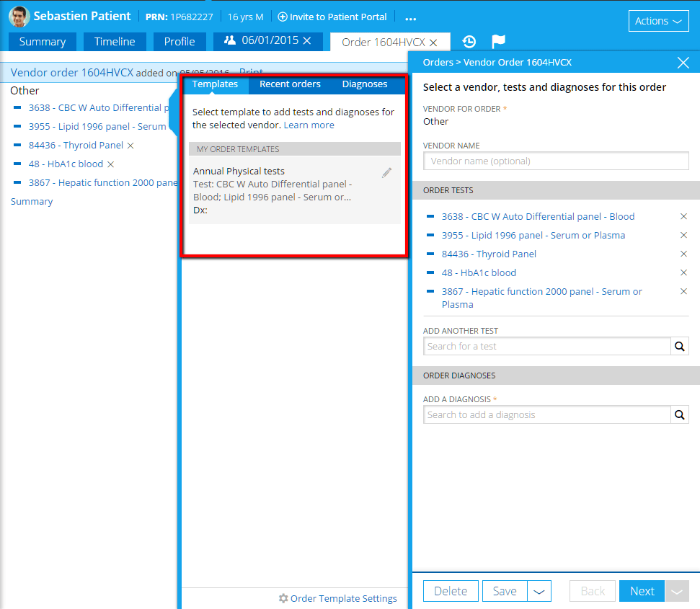Close the Vendor Order panel
Viewport: 700px width, 609px height.
click(x=683, y=63)
